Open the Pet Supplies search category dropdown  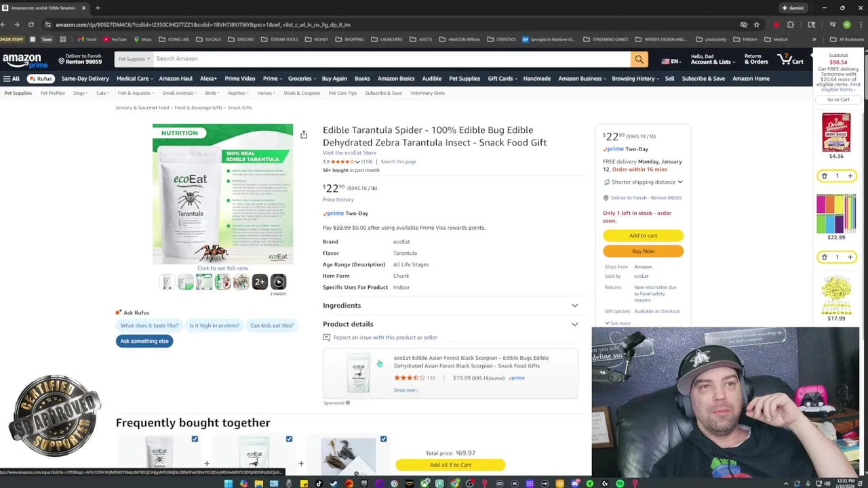[x=134, y=59]
